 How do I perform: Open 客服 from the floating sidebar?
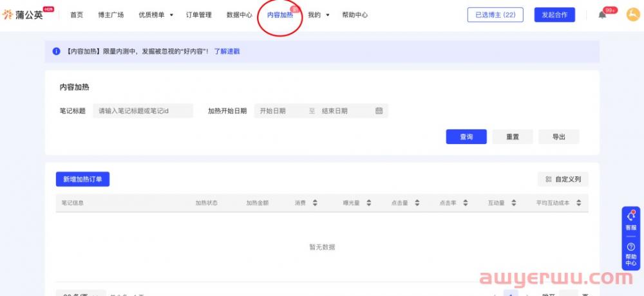tap(631, 221)
